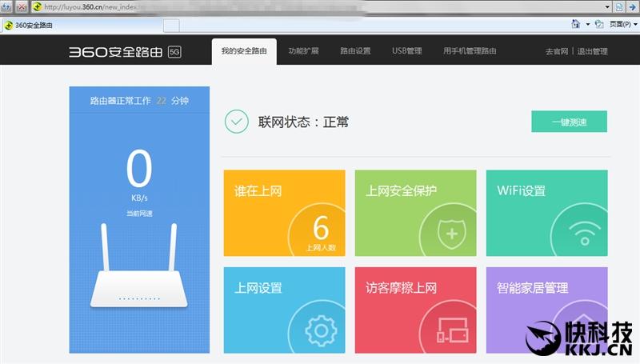Click the 0 KB/s current speed readout
This screenshot has height=364, width=640.
pos(139,175)
